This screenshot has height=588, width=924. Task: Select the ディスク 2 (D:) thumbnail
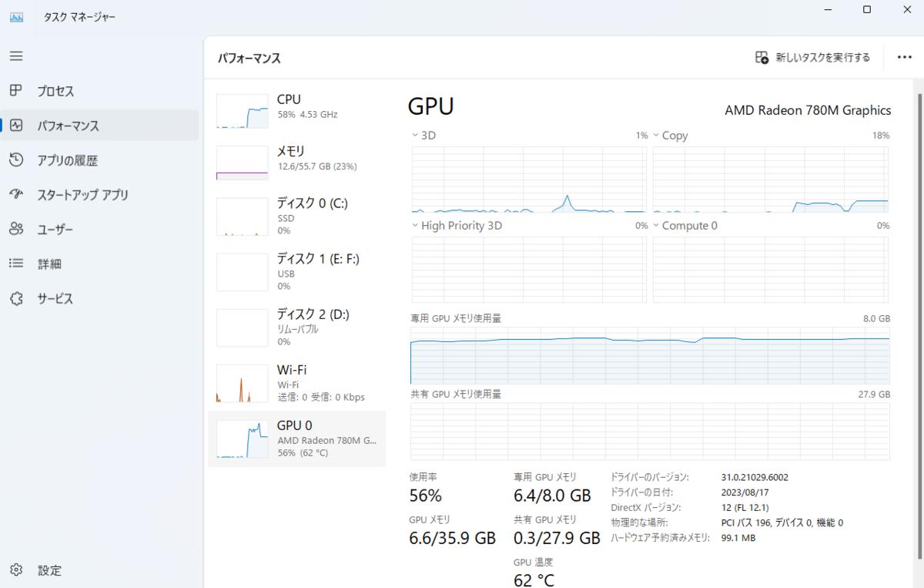click(x=242, y=328)
